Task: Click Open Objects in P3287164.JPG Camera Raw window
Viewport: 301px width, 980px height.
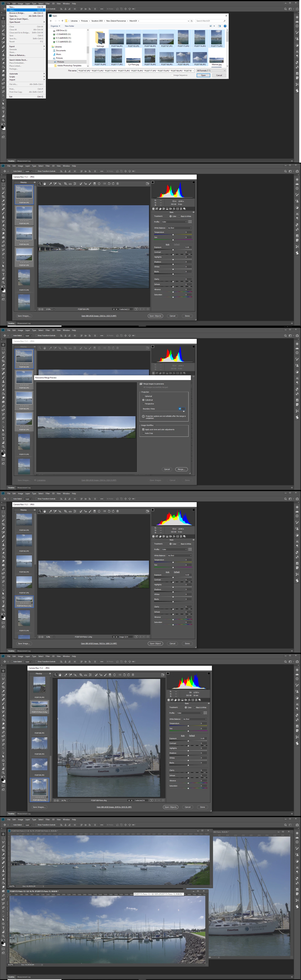Action: [x=155, y=316]
